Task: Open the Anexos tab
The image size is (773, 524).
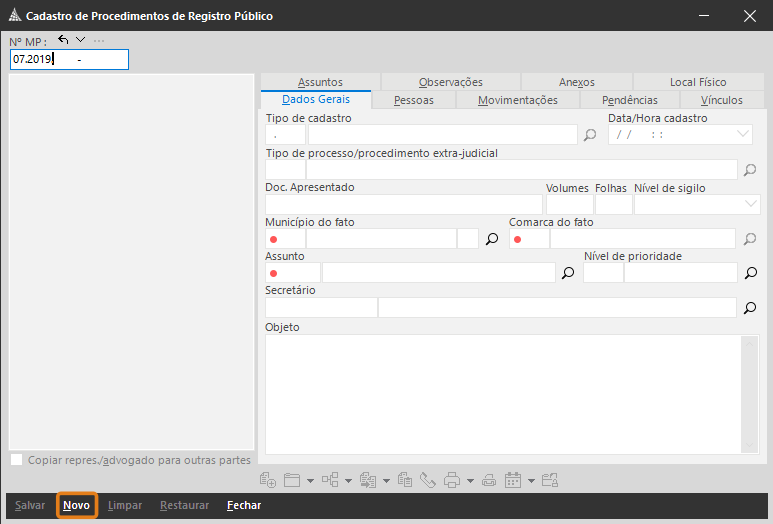Action: point(576,82)
